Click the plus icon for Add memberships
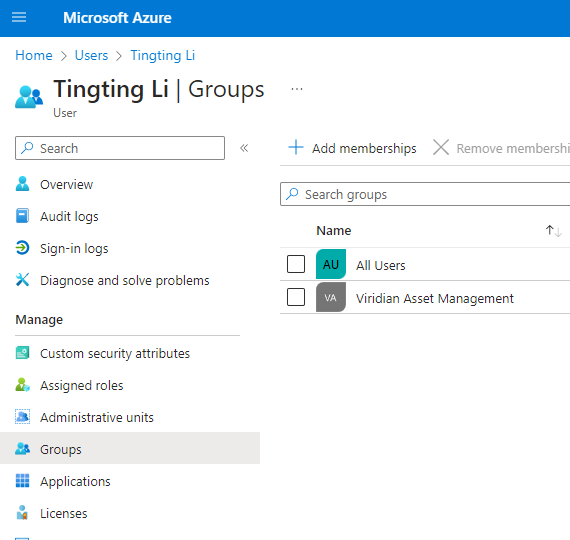The width and height of the screenshot is (570, 540). point(296,148)
